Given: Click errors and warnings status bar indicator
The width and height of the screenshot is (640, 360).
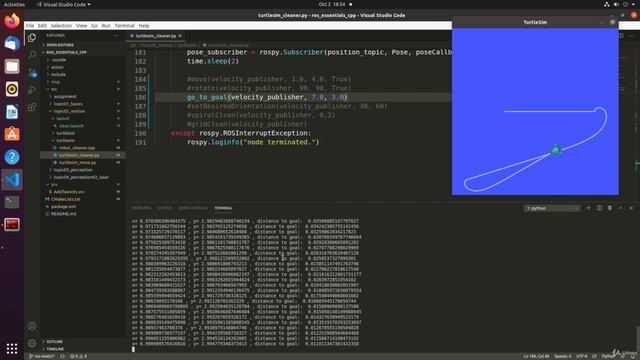Looking at the screenshot, I should click(78, 356).
